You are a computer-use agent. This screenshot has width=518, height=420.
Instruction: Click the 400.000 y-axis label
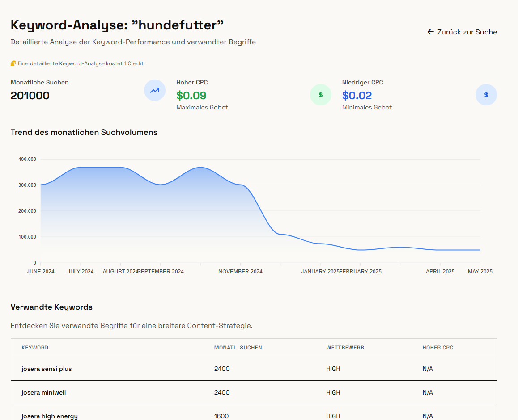pos(27,159)
